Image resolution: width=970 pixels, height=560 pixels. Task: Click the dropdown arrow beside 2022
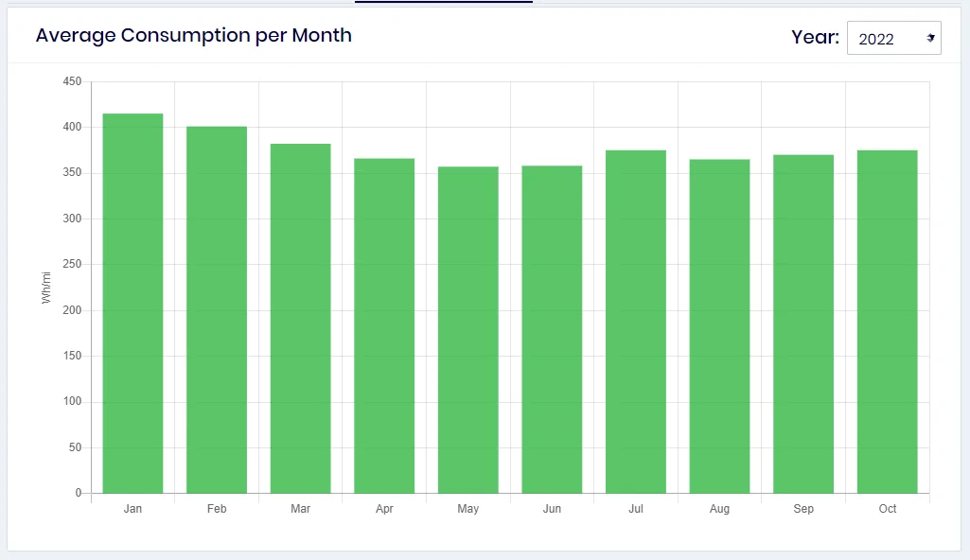pos(930,39)
